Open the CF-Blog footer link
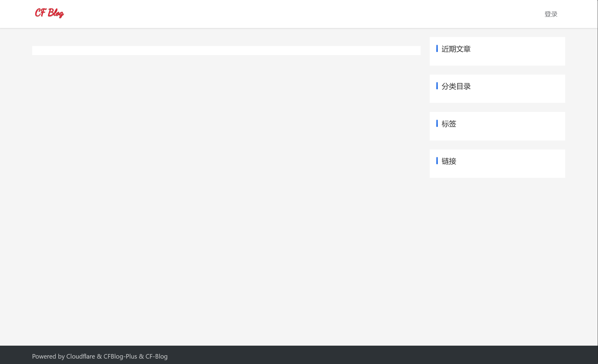Screen dimensions: 598x364 point(156,356)
